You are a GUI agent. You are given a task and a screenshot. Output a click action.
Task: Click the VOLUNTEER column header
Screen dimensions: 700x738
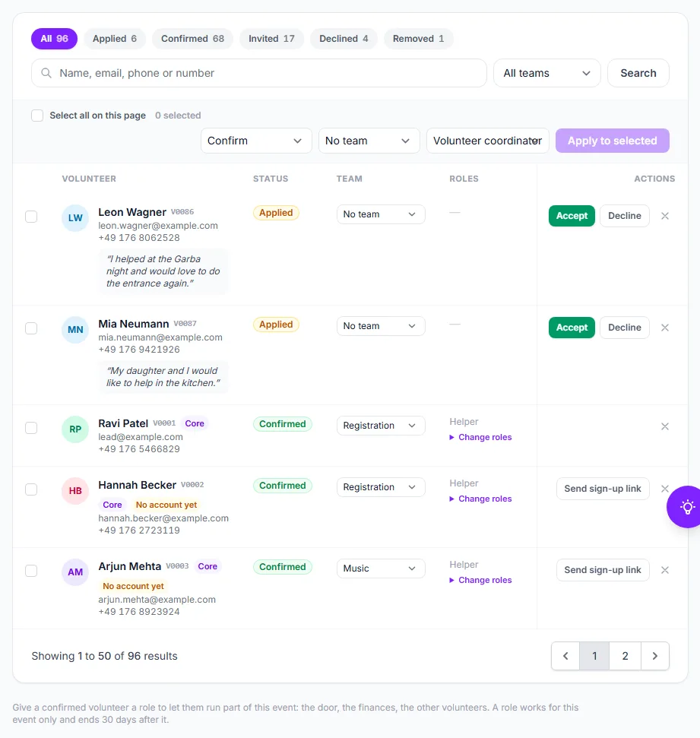[x=89, y=179]
